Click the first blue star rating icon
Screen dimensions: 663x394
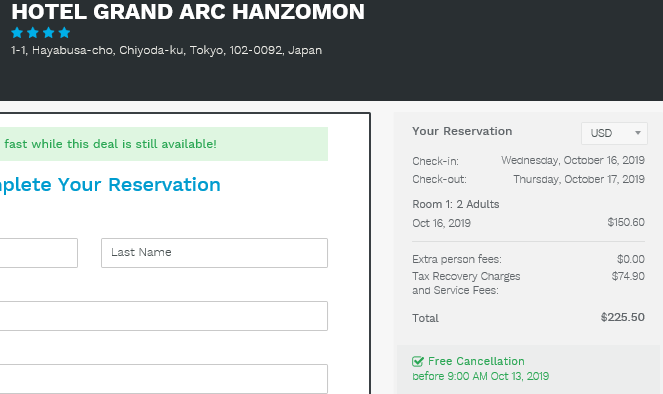coord(17,33)
